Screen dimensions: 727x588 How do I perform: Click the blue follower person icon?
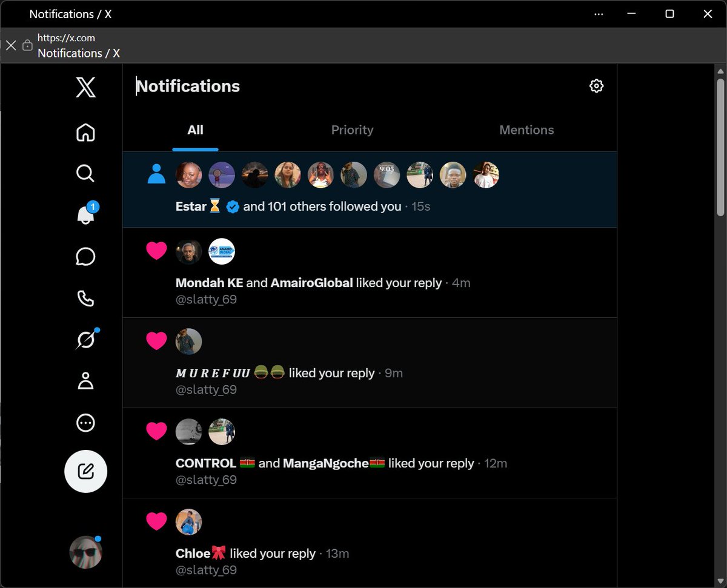(x=156, y=174)
